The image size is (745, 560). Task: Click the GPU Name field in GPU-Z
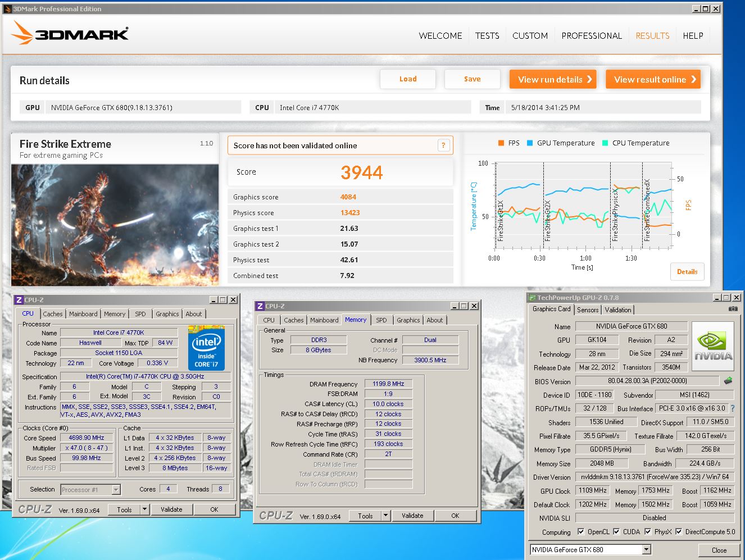(x=632, y=326)
